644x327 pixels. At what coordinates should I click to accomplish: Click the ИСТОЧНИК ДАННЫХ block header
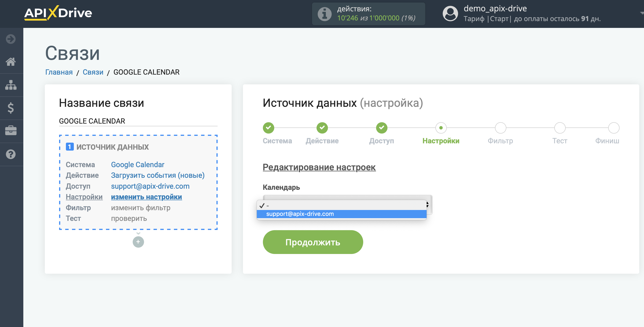coord(113,147)
